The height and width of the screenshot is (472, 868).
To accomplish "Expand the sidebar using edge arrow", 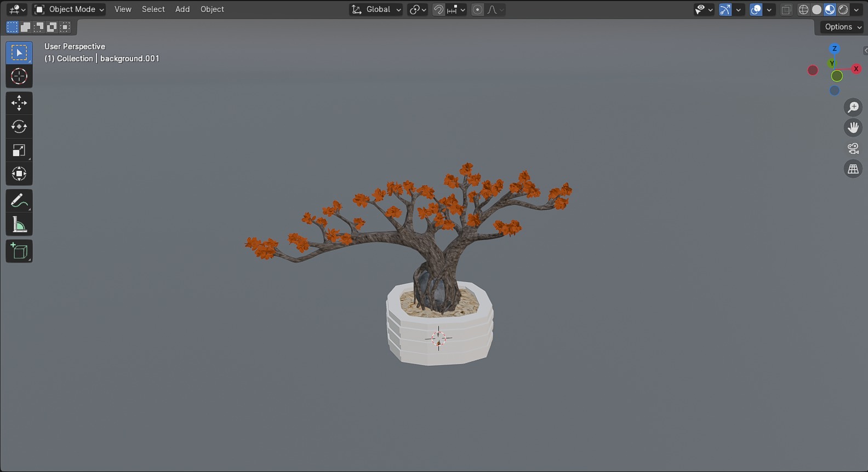I will 865,51.
